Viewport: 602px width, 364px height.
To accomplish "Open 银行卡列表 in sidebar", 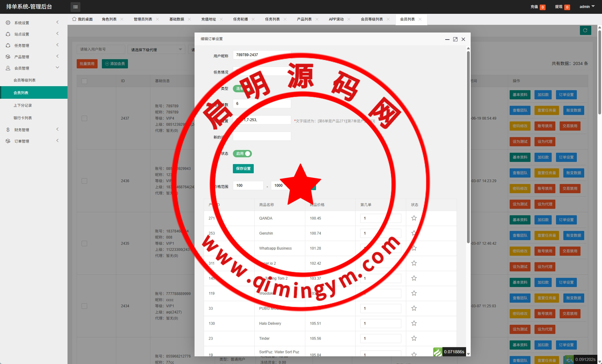I will point(23,118).
